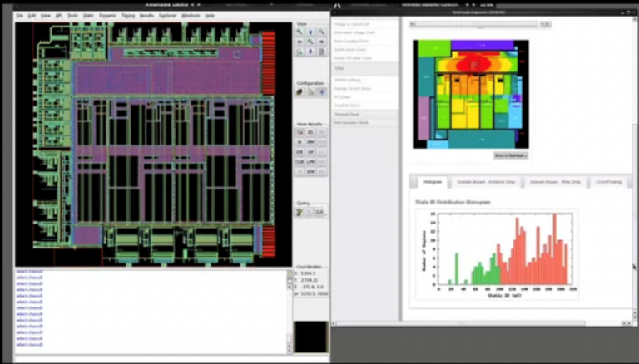Click the middle Configuration page icon
Viewport: 639px width, 364px height.
tap(310, 92)
